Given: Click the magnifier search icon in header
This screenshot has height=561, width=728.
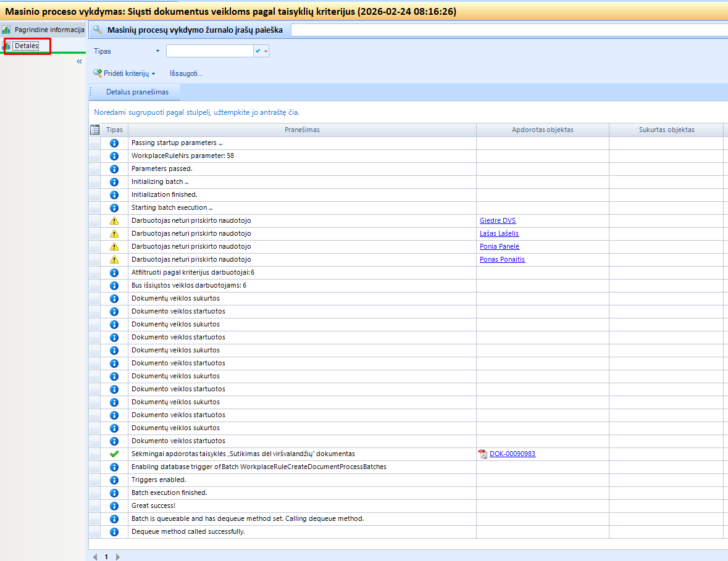Looking at the screenshot, I should click(97, 30).
